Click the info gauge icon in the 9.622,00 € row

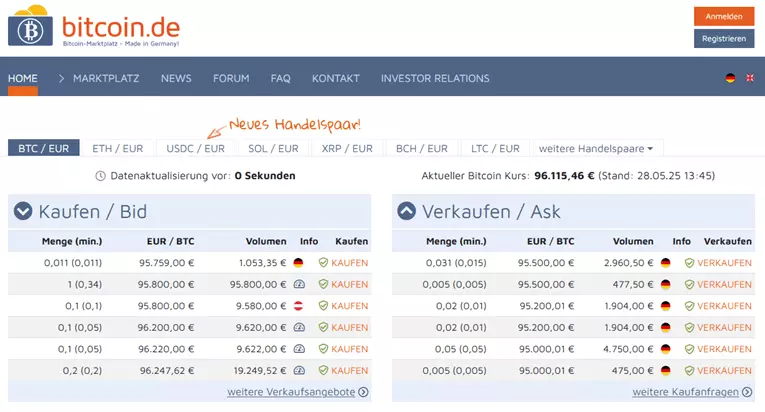point(299,349)
